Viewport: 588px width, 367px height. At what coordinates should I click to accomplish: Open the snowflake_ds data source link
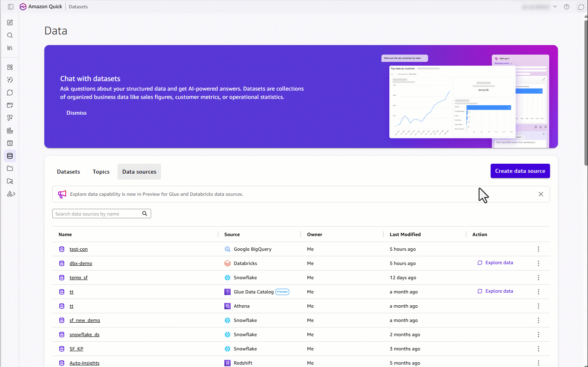pos(84,335)
